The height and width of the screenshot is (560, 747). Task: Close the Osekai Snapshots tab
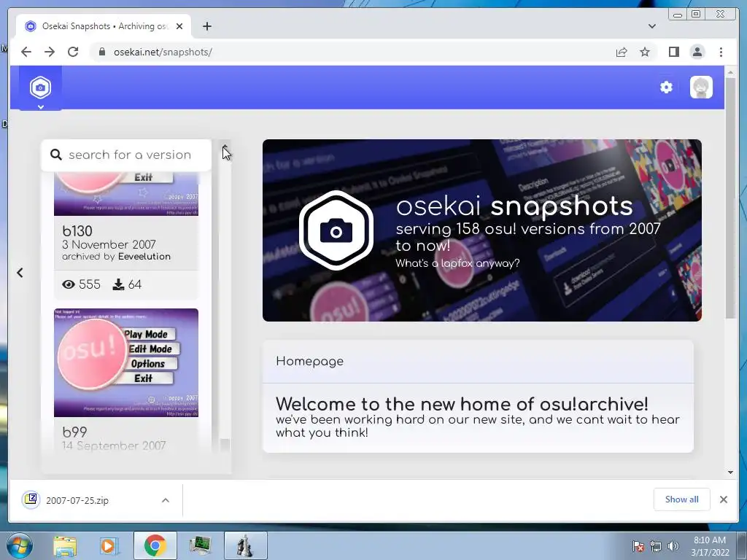click(x=179, y=26)
